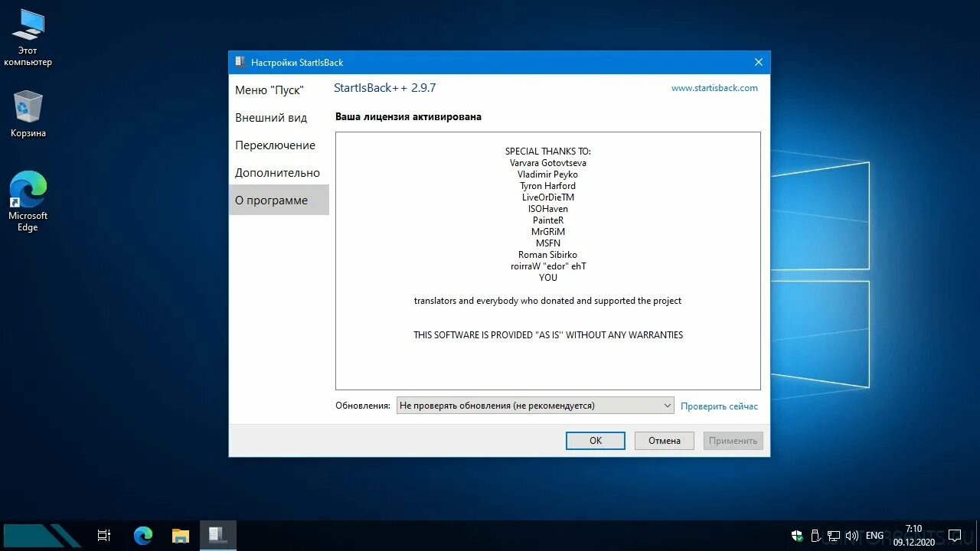Screen dimensions: 980x551
Task: Open File Explorer from the taskbar
Action: click(x=181, y=536)
